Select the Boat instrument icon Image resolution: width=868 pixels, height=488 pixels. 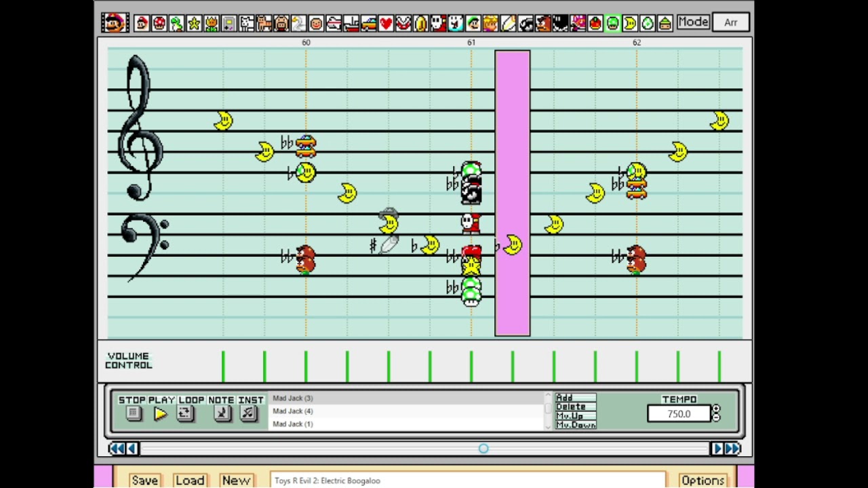351,23
